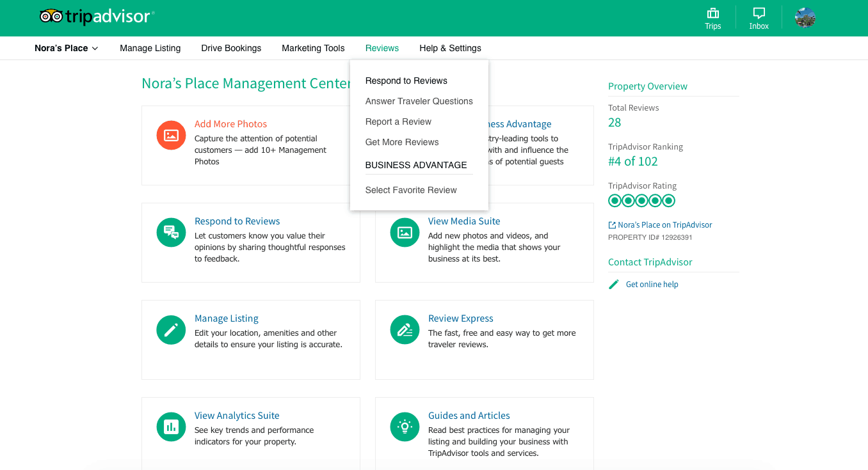
Task: Open the Help & Settings menu
Action: pos(450,48)
